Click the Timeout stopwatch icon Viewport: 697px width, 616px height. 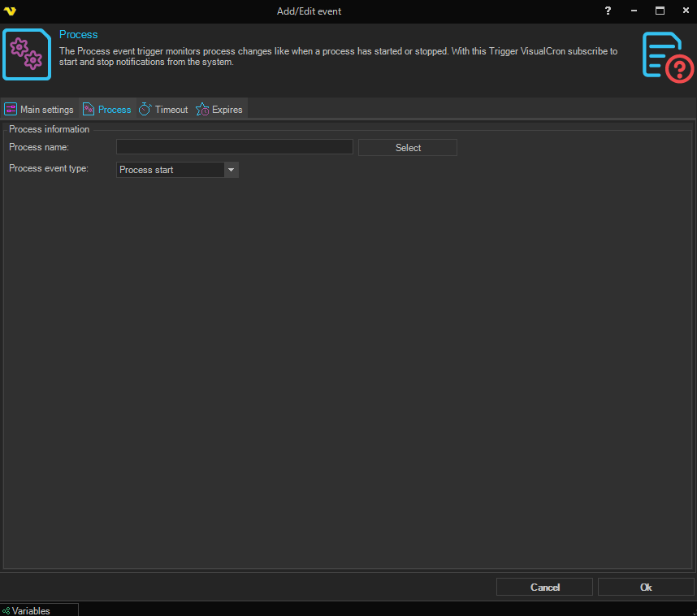145,110
